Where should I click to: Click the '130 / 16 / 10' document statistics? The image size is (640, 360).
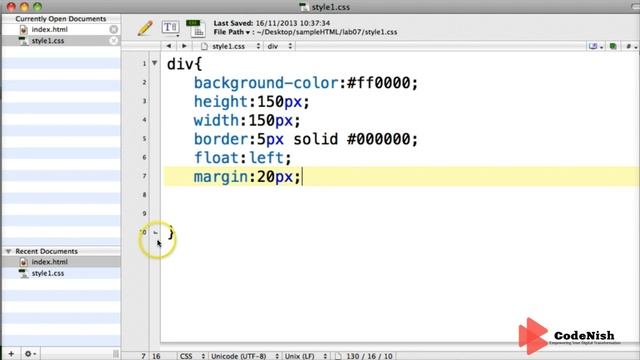click(369, 356)
